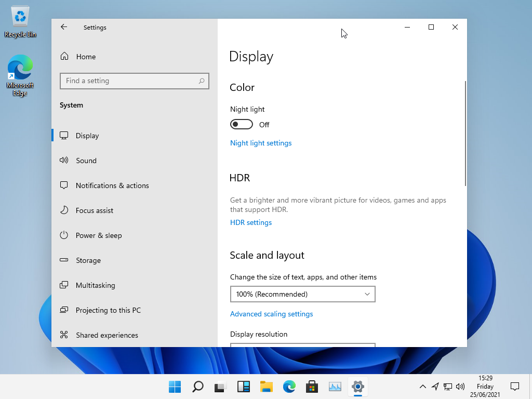Select Notifications & actions in sidebar
This screenshot has width=532, height=399.
(x=112, y=185)
